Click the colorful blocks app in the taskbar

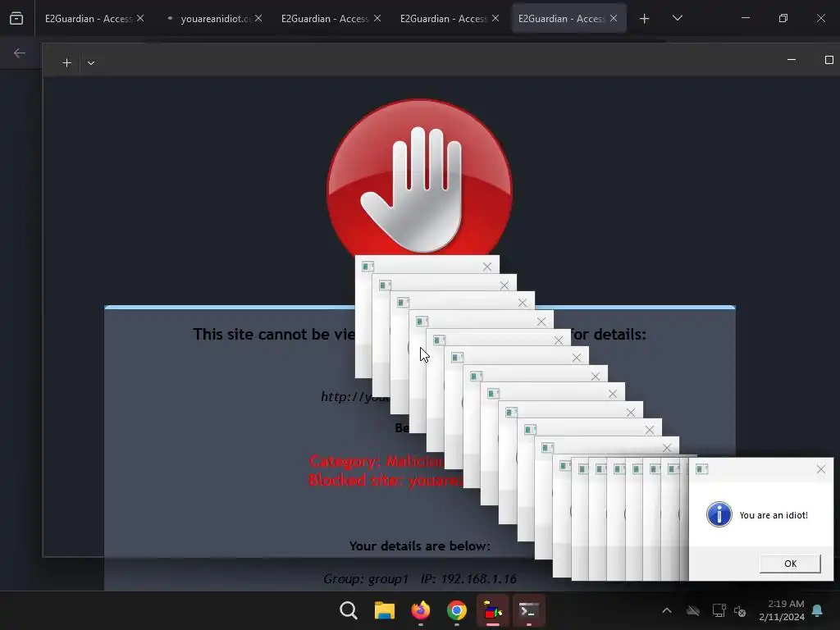pos(493,610)
